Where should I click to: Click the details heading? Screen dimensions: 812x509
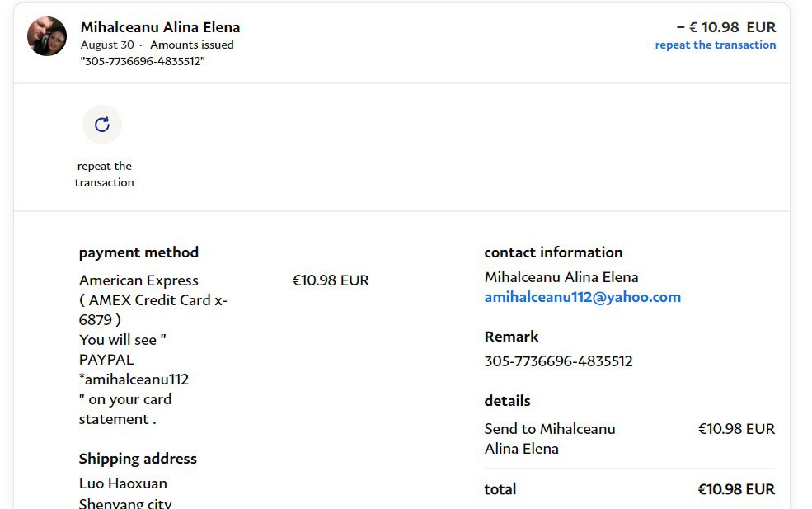coord(507,401)
